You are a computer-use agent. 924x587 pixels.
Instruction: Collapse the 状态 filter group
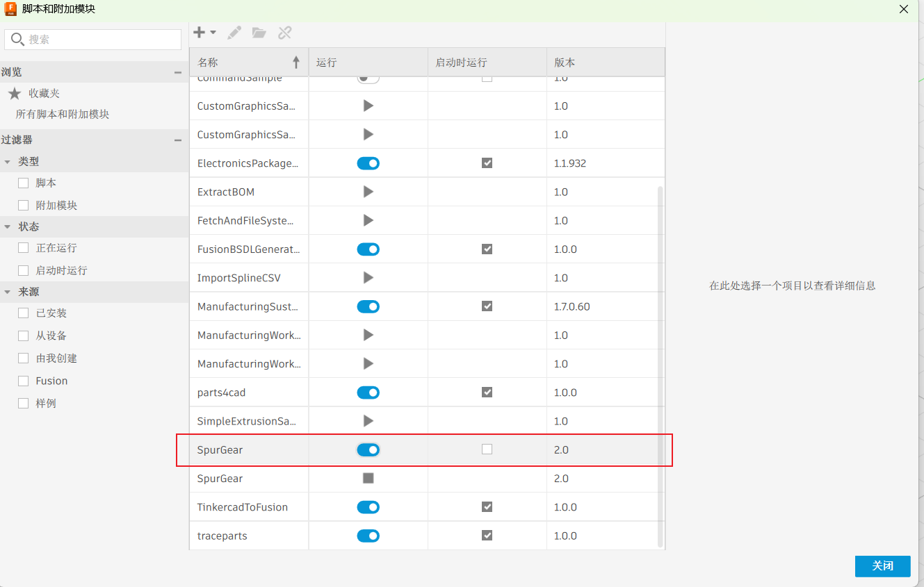click(x=8, y=227)
